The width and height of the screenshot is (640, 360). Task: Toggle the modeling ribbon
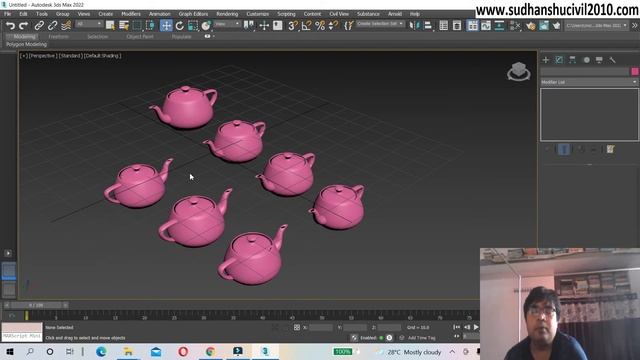pos(472,26)
